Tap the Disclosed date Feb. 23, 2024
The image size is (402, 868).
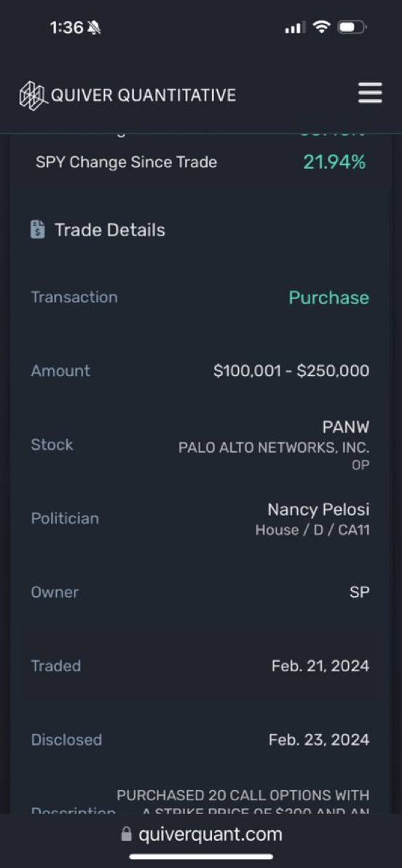[319, 740]
